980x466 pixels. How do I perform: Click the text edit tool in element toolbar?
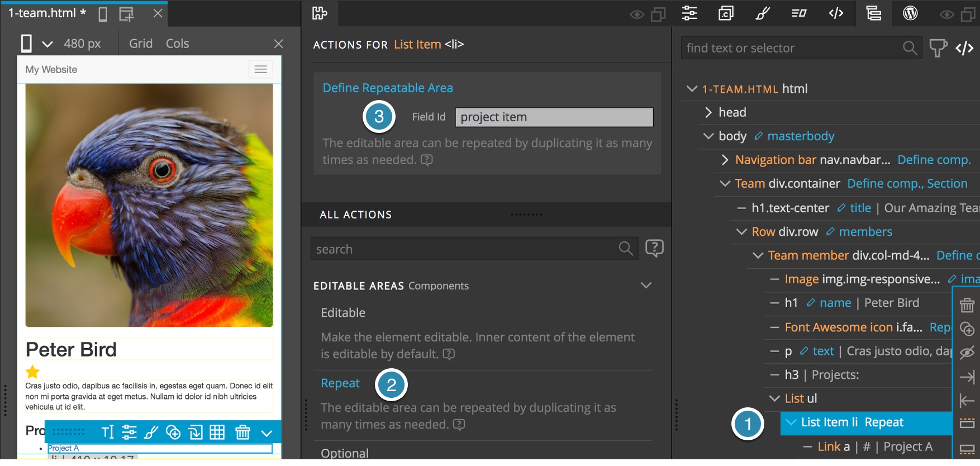point(108,432)
